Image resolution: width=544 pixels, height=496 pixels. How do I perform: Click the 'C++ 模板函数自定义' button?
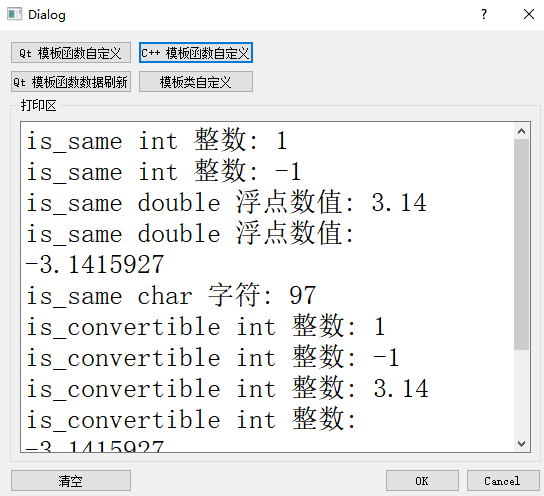pyautogui.click(x=196, y=53)
